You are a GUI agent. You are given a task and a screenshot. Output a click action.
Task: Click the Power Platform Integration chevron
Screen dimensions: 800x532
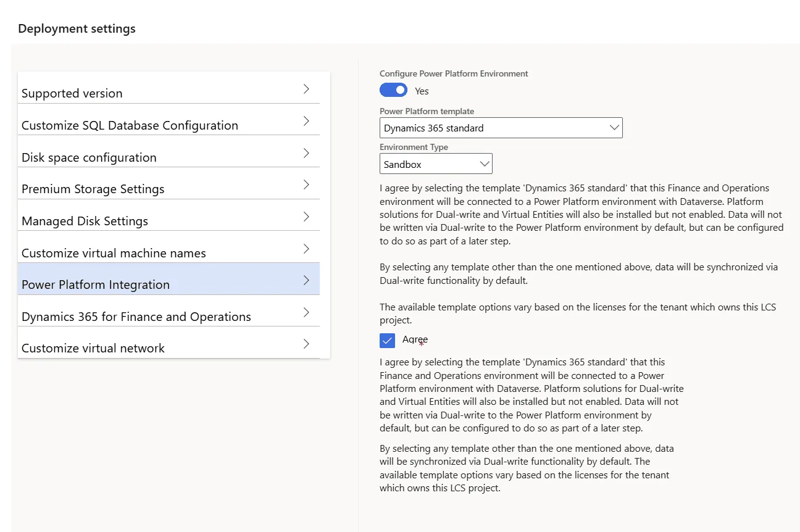tap(306, 280)
